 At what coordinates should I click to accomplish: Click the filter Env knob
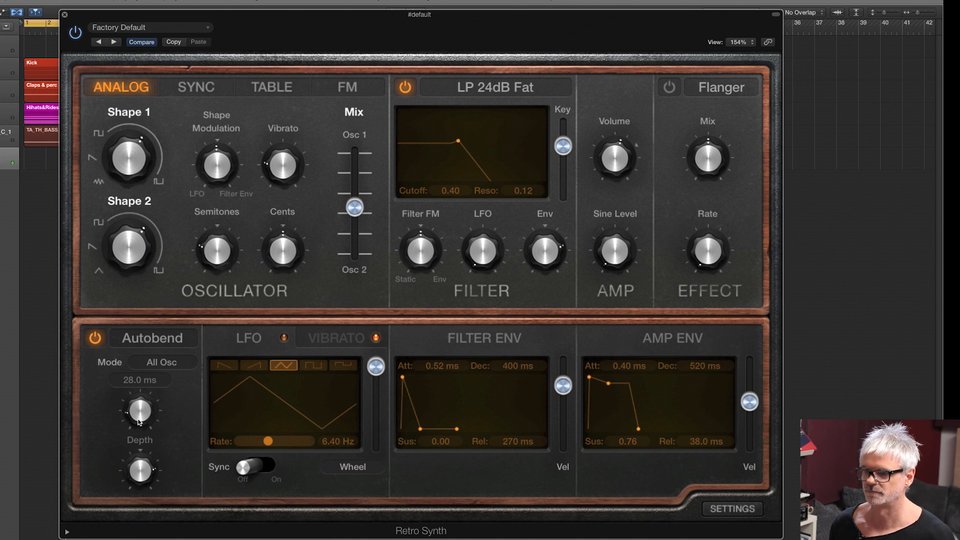click(x=544, y=250)
